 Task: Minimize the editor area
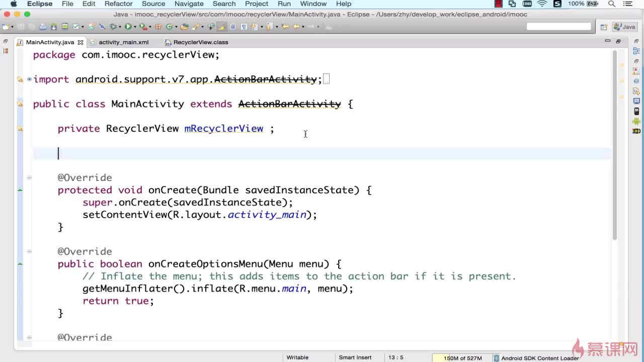click(x=608, y=41)
